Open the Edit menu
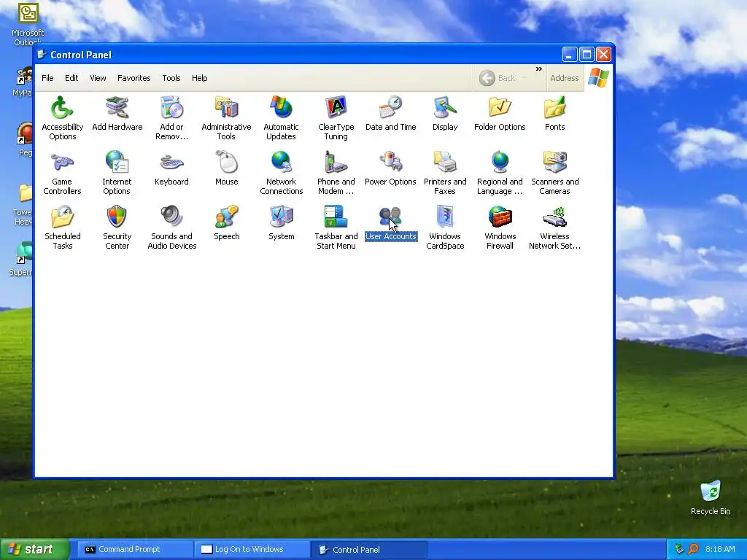Screen dimensions: 747x560 tap(71, 78)
